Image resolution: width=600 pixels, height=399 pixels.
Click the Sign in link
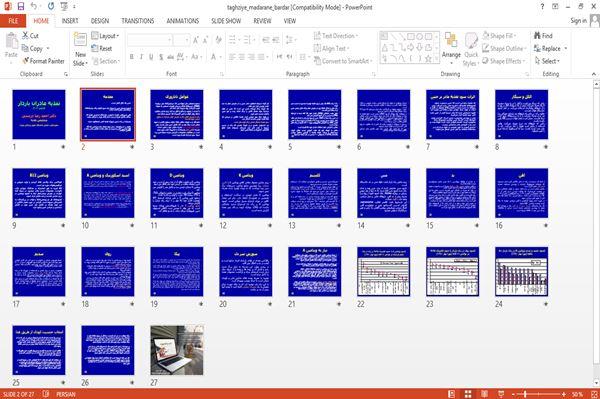point(578,21)
